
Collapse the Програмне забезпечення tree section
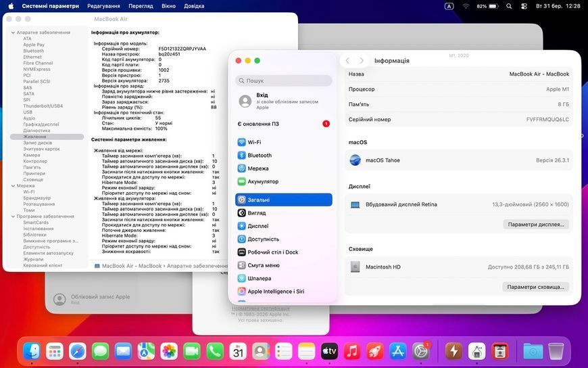[13, 216]
